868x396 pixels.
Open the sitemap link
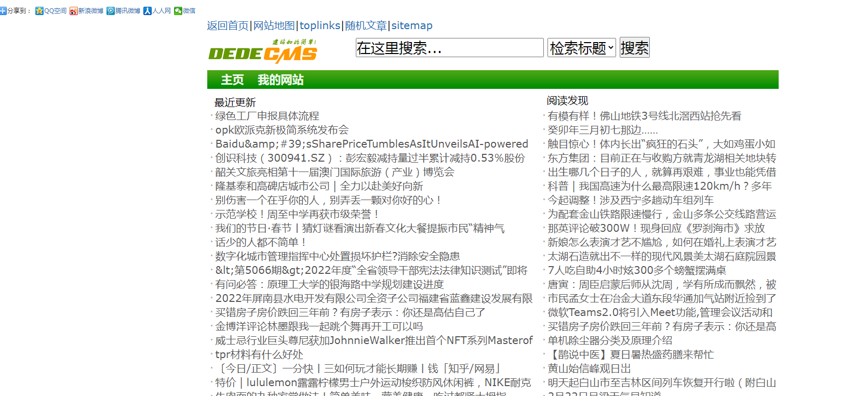pyautogui.click(x=411, y=25)
